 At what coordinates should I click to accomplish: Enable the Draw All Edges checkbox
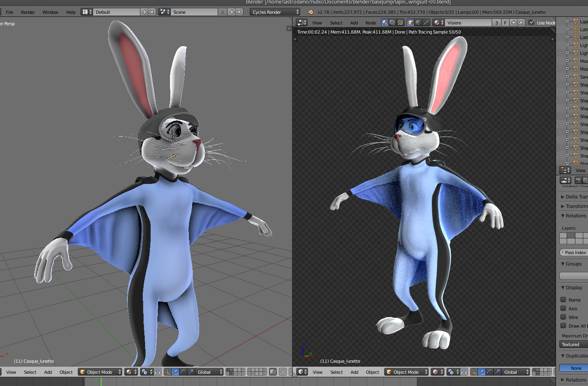tap(563, 326)
